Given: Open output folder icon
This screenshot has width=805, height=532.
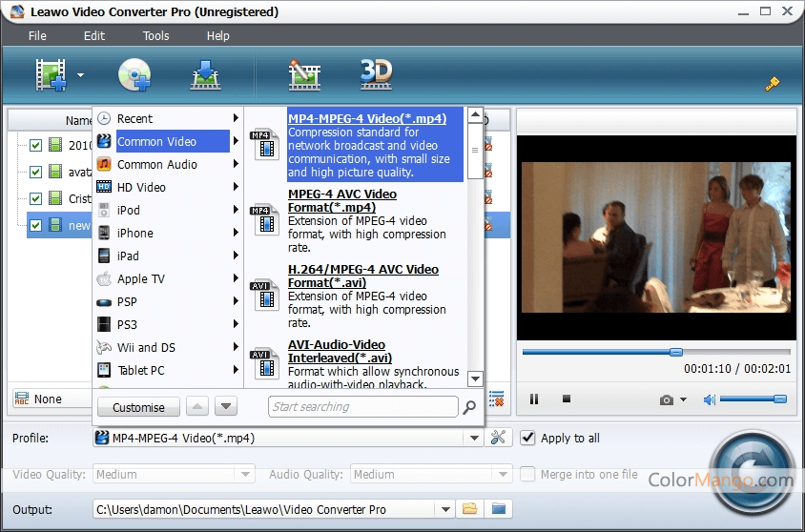Looking at the screenshot, I should (x=499, y=509).
